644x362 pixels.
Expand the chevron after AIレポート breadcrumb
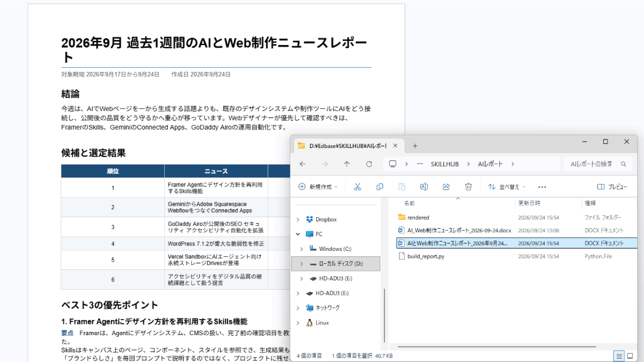[513, 164]
